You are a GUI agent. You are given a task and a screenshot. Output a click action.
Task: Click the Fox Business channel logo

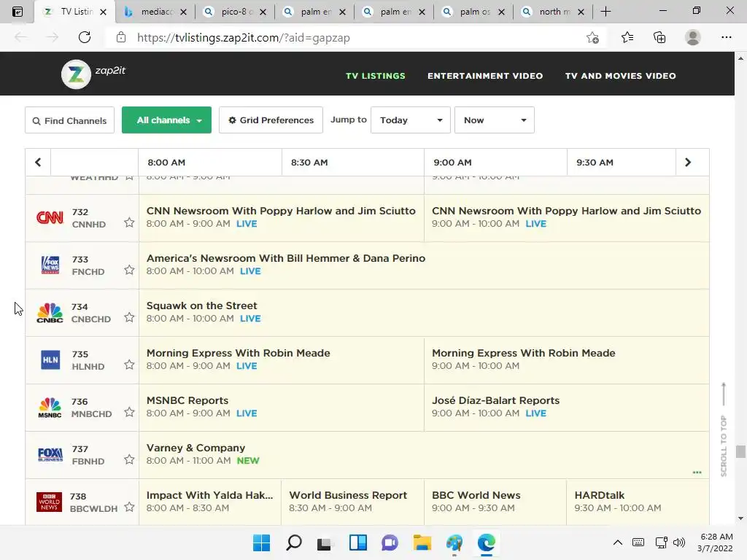(x=50, y=455)
